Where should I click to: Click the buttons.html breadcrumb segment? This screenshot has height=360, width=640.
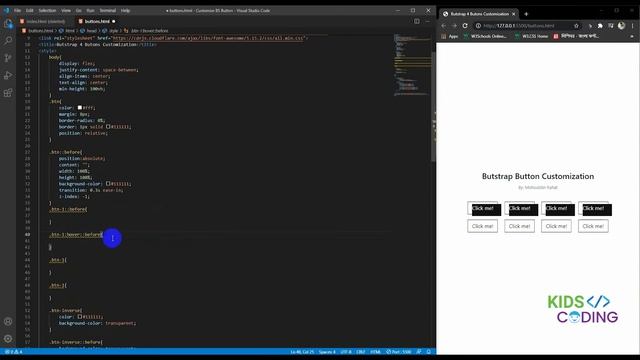(x=38, y=31)
